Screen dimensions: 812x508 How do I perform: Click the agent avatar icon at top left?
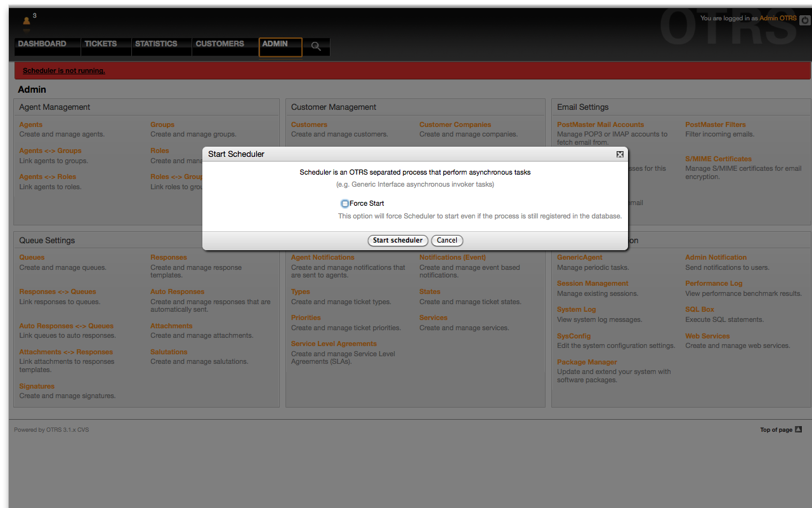(27, 22)
